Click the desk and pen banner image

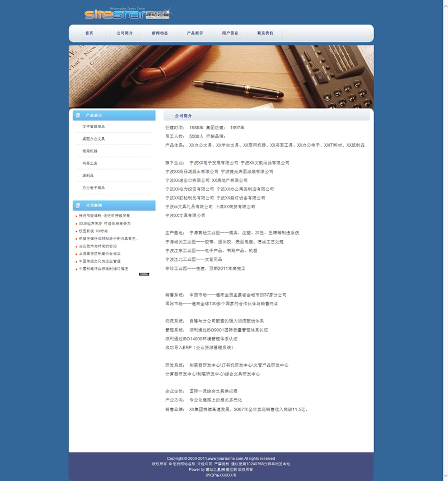[x=221, y=77]
